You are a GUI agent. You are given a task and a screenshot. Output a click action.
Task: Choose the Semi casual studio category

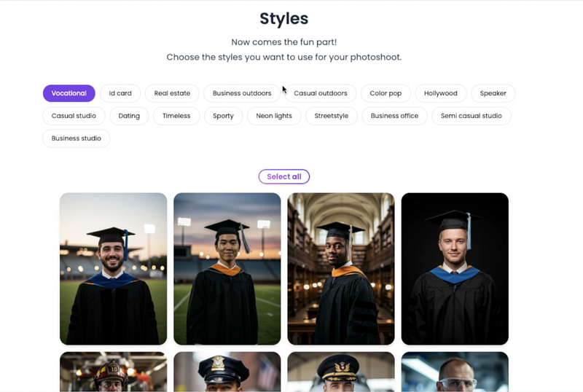[472, 116]
